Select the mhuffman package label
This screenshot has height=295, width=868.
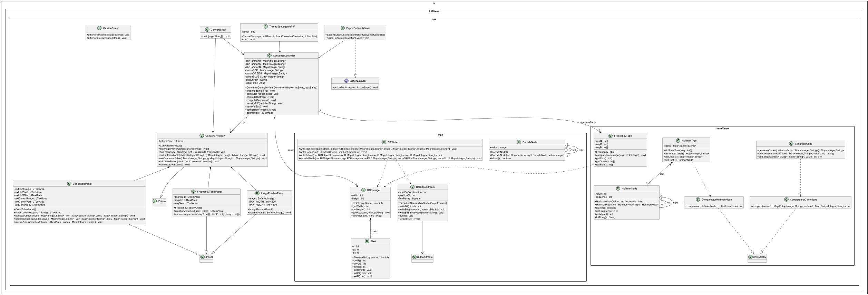tap(722, 129)
